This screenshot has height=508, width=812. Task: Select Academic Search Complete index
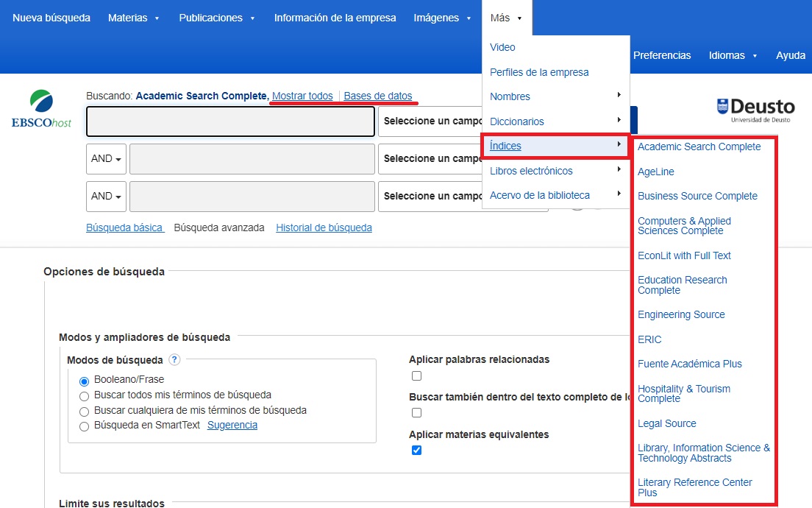699,147
